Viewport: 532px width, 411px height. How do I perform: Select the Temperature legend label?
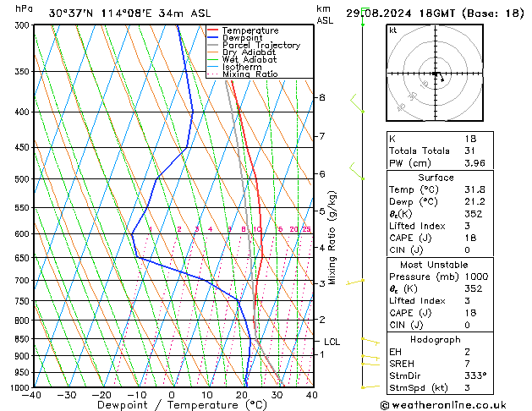coord(250,30)
